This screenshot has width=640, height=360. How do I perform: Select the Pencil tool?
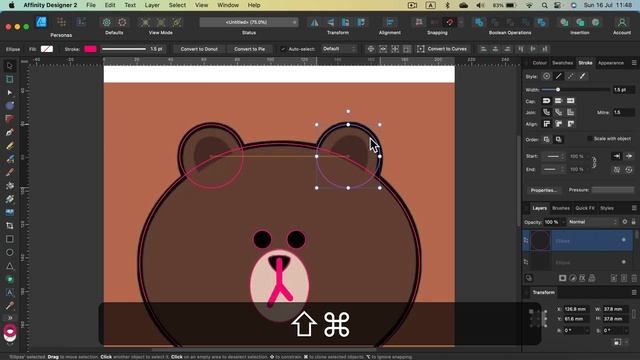point(10,146)
